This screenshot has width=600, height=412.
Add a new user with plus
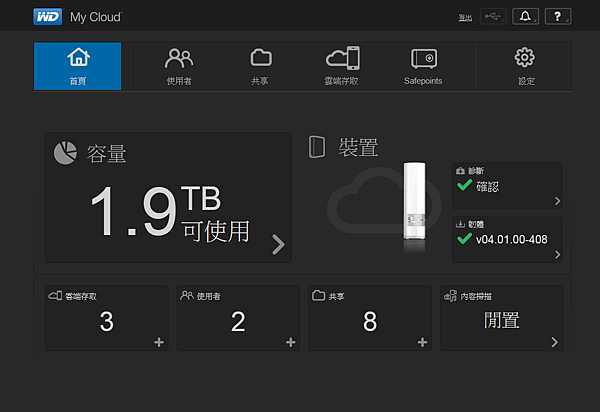(290, 342)
